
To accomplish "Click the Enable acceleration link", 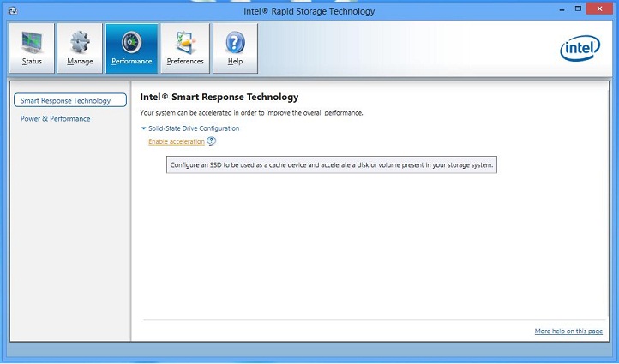I will [177, 141].
